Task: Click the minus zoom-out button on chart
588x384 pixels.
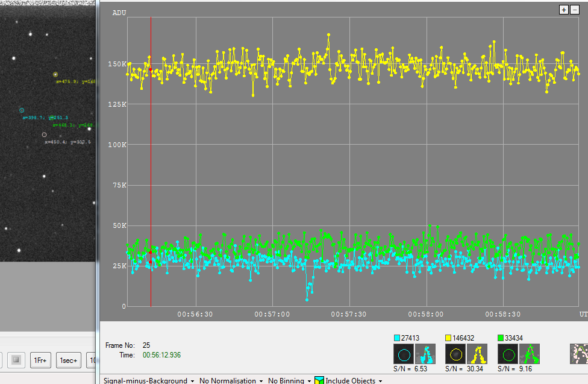Action: click(x=574, y=10)
